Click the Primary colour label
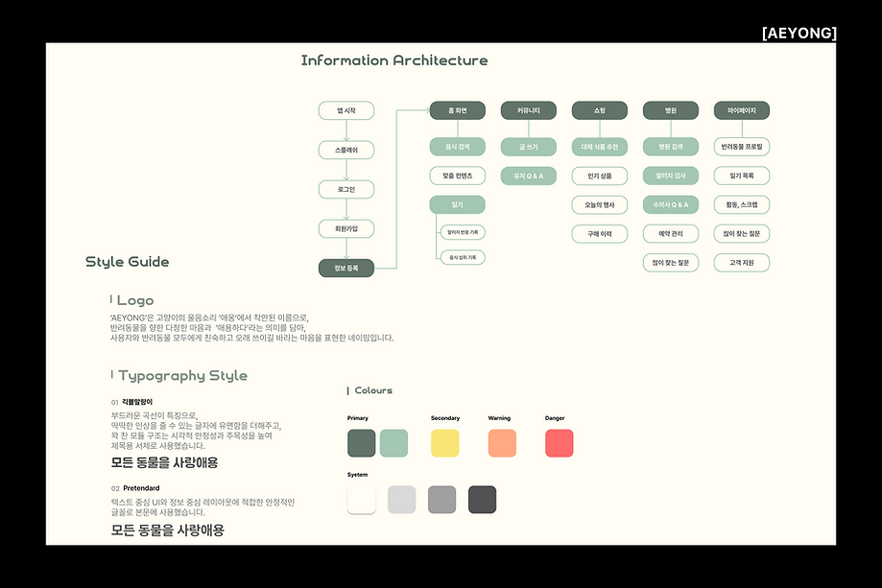The width and height of the screenshot is (882, 588). tap(358, 418)
